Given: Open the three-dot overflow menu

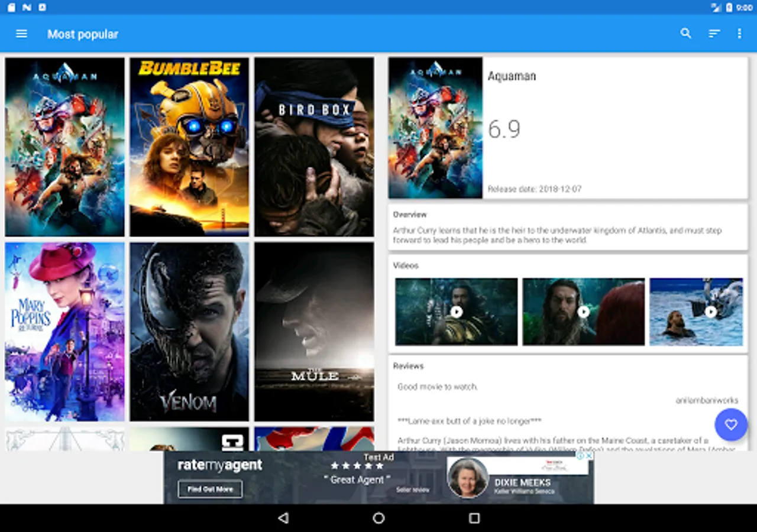Looking at the screenshot, I should point(739,34).
